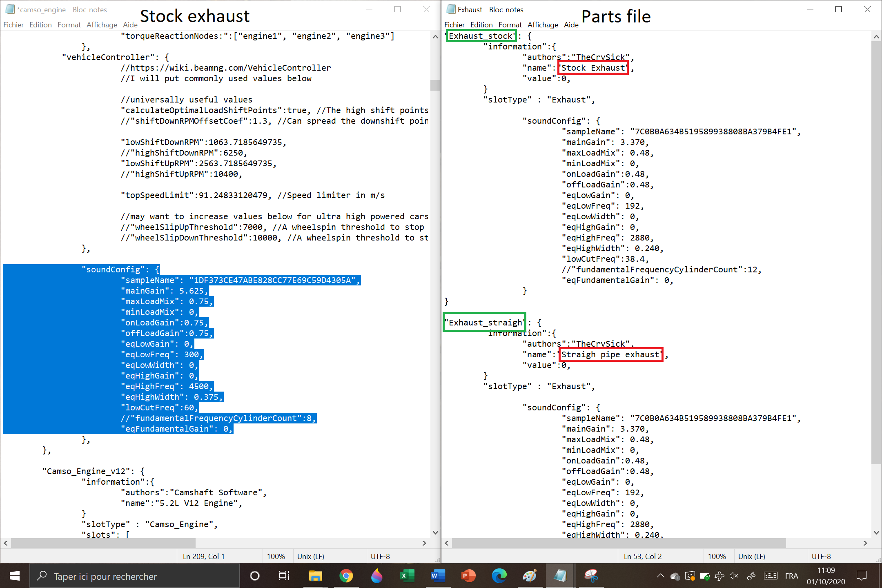Click the Notepad icon in camso_engine title bar

tap(10, 9)
